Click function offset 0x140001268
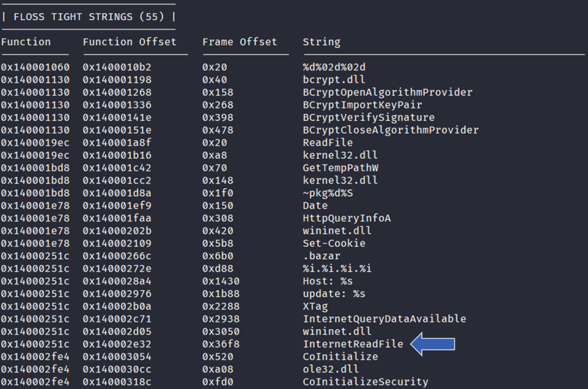The height and width of the screenshot is (389, 588). 117,92
